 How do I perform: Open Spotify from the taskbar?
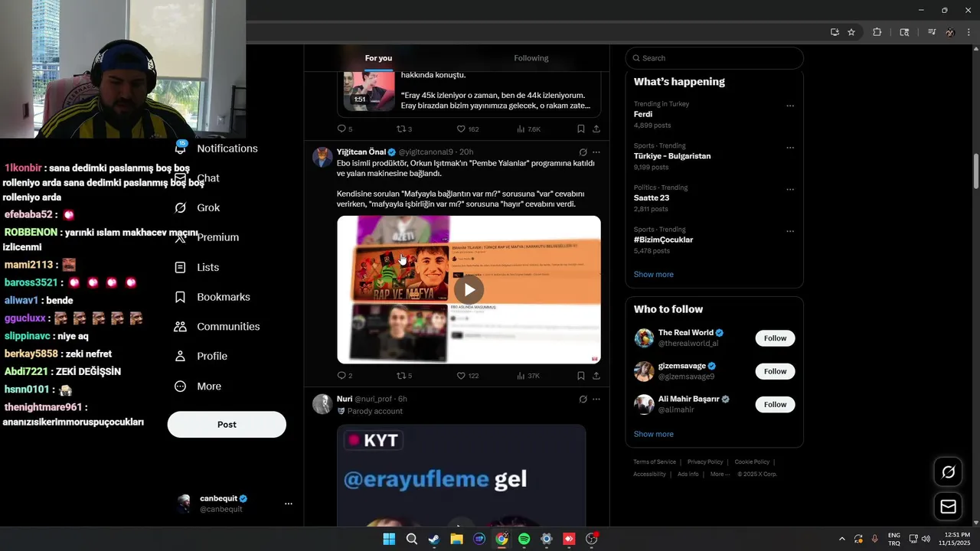click(x=524, y=539)
